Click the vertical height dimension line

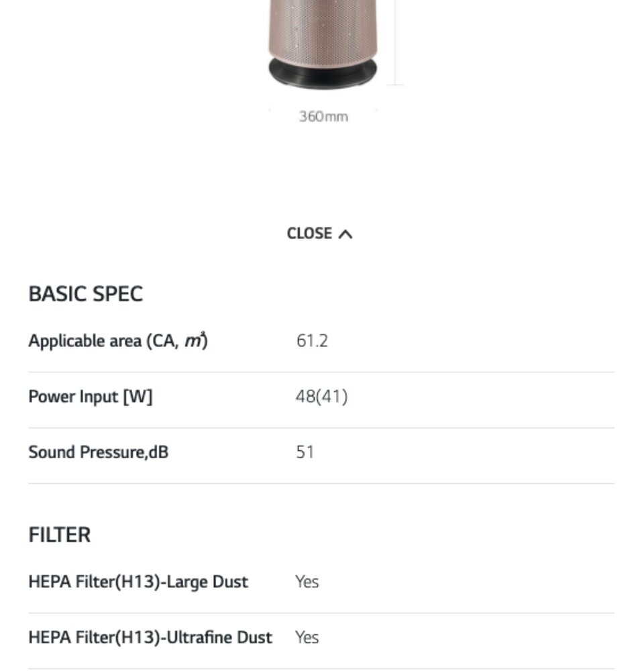pyautogui.click(x=395, y=40)
